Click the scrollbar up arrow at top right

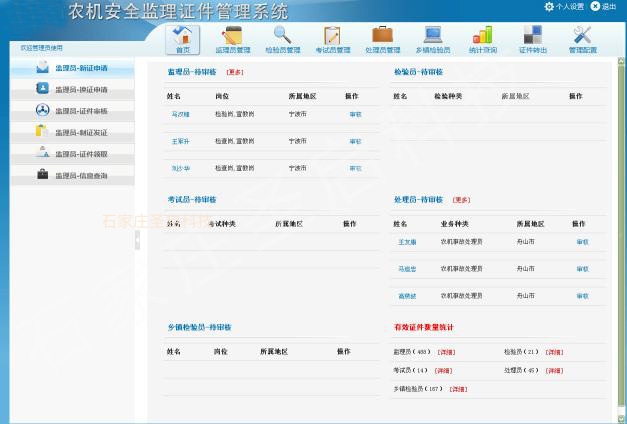[x=621, y=61]
